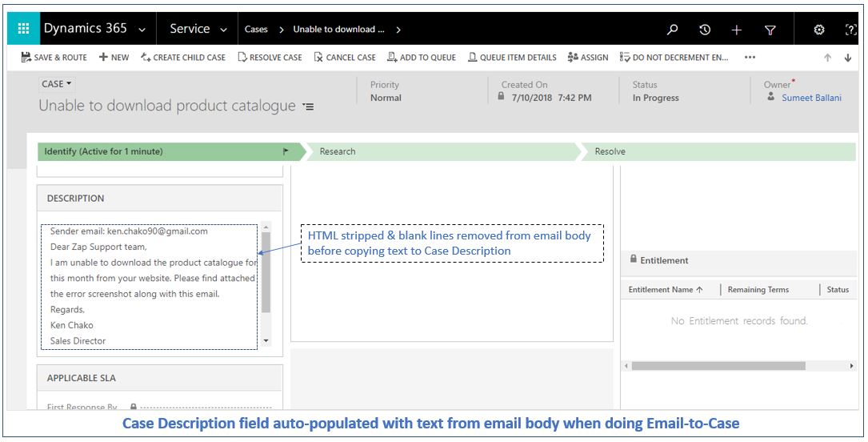Open the settings gear icon

(x=819, y=30)
